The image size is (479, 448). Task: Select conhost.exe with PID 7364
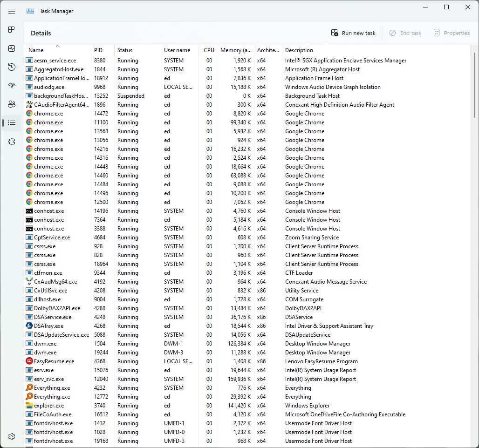click(247, 220)
